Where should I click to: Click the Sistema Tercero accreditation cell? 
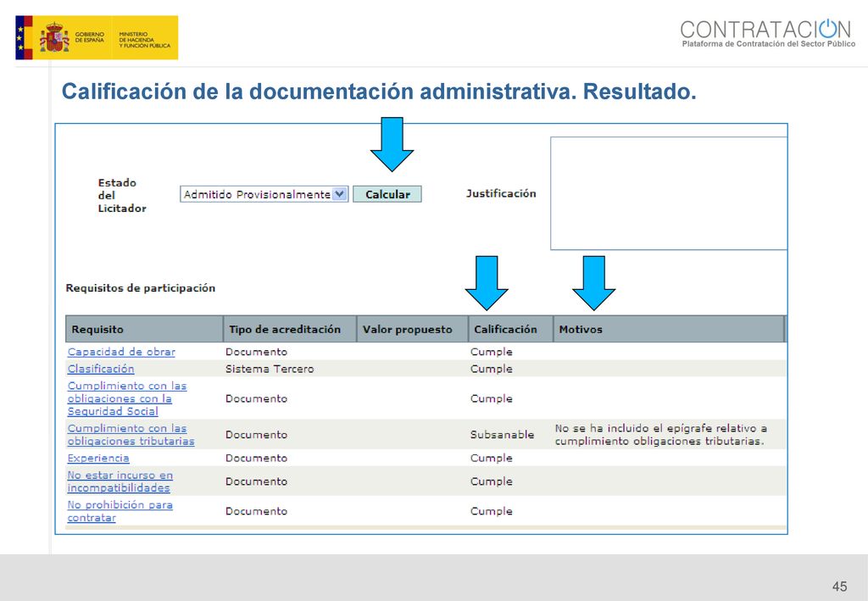point(270,369)
